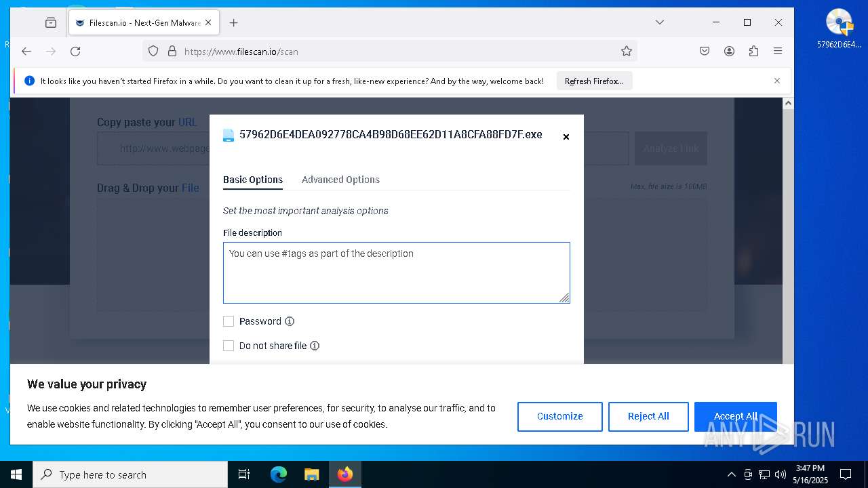Save page to Pocket

pos(705,51)
